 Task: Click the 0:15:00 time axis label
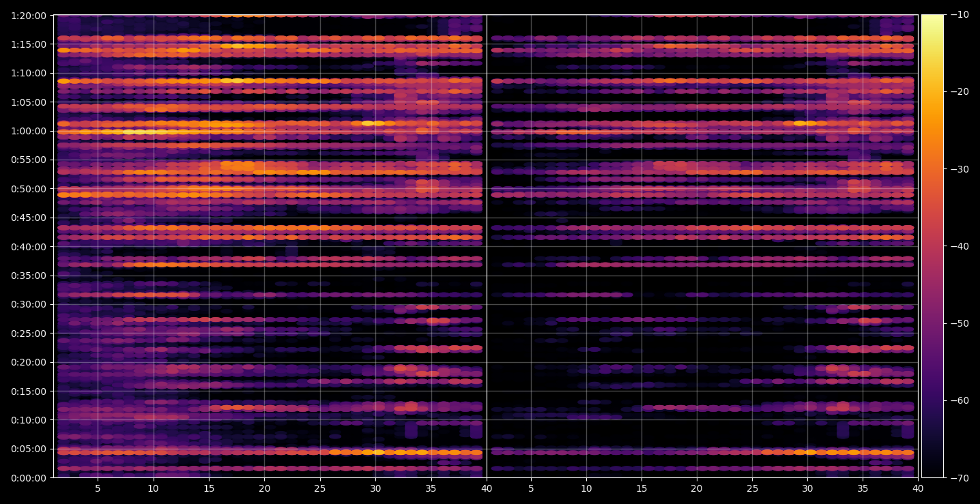coord(29,391)
